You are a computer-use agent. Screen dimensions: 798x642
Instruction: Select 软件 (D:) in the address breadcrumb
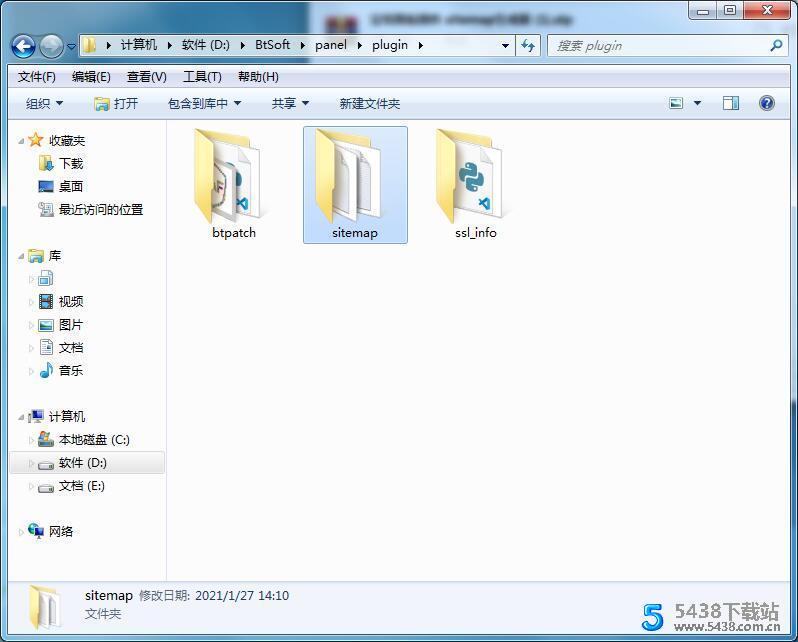click(x=206, y=45)
